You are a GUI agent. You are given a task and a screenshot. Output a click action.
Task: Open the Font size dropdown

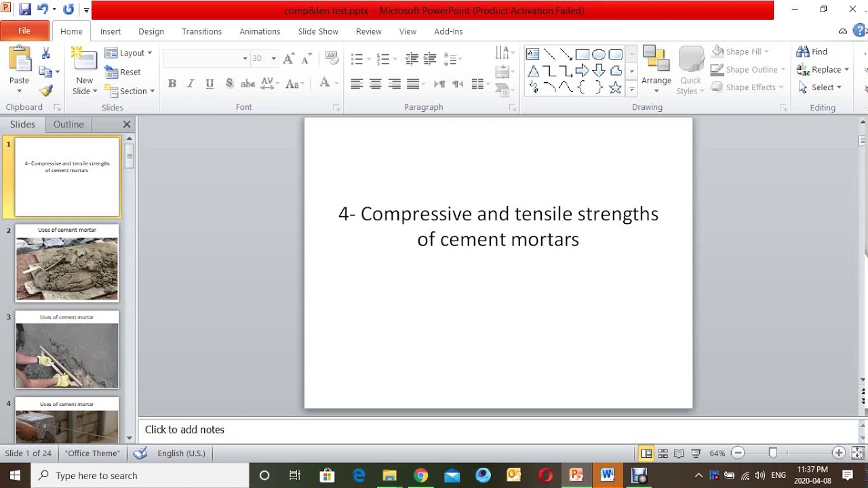273,58
